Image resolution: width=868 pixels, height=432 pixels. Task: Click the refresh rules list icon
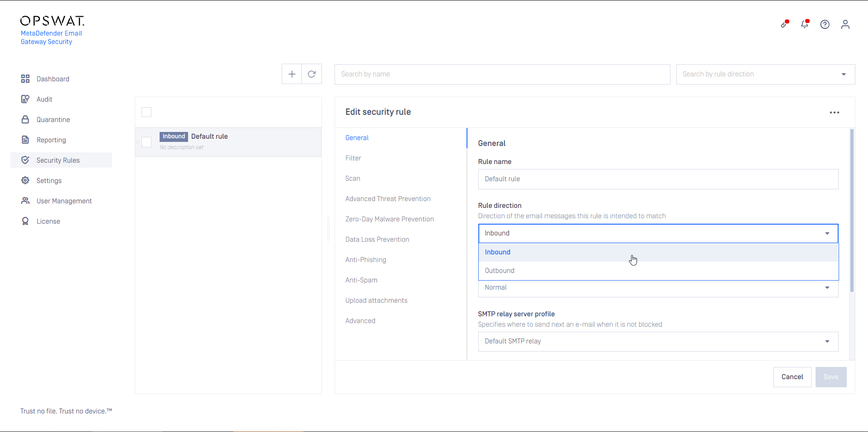(311, 74)
